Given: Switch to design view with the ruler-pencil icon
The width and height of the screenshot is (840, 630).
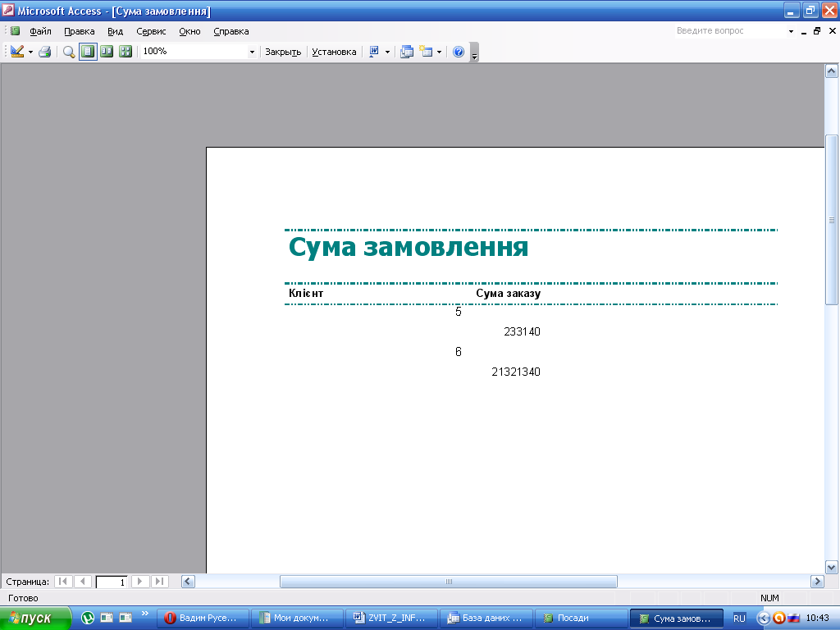Looking at the screenshot, I should coord(16,52).
